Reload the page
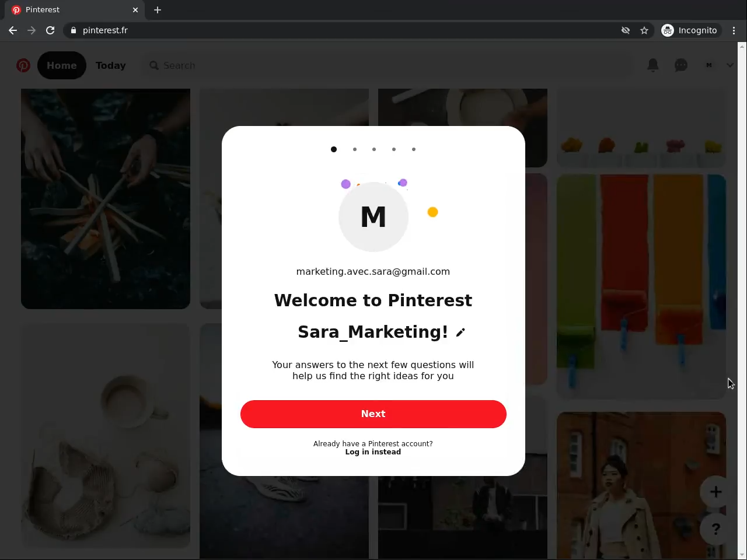Image resolution: width=747 pixels, height=560 pixels. click(50, 30)
